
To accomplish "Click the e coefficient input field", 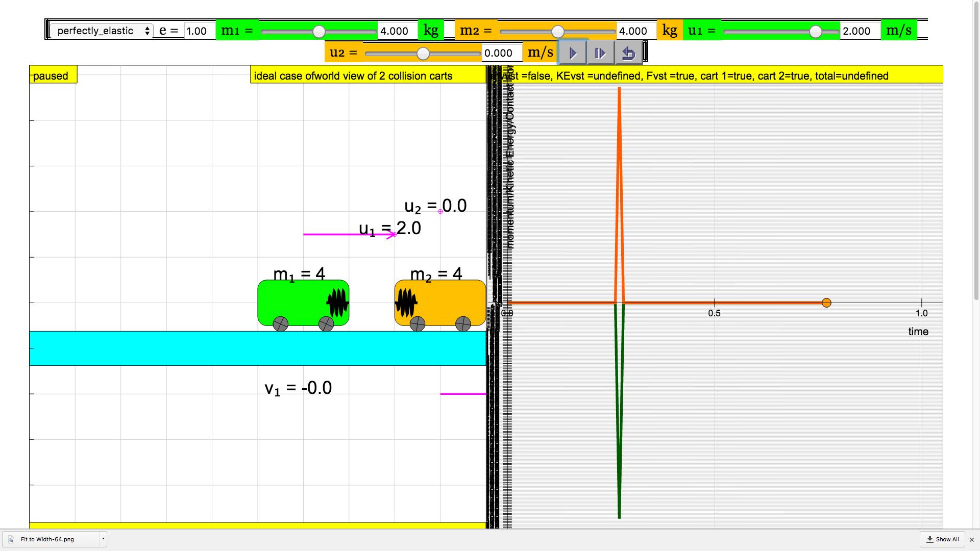I will (x=200, y=31).
